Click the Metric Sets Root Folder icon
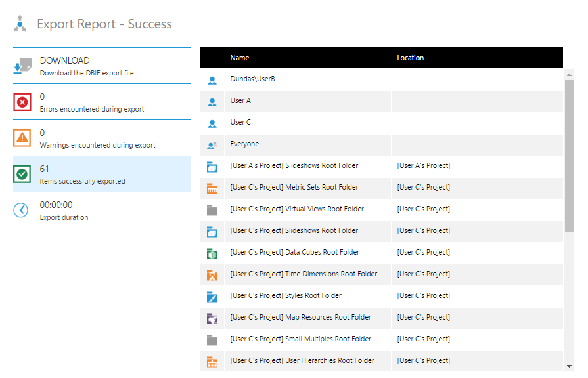 pos(212,188)
